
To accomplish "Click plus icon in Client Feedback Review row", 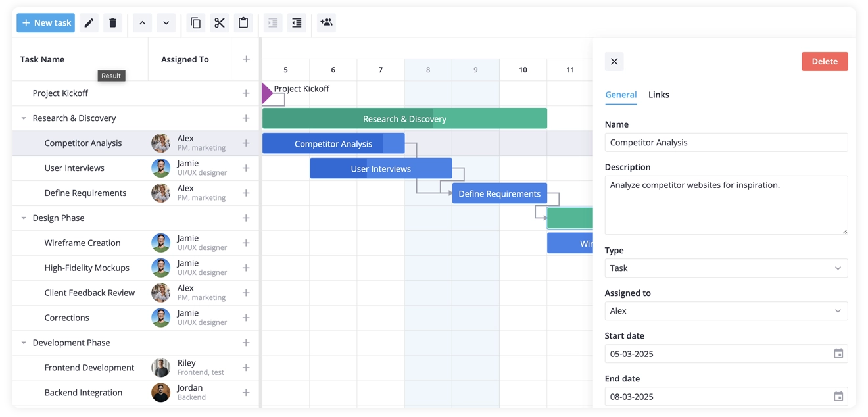I will (x=246, y=293).
